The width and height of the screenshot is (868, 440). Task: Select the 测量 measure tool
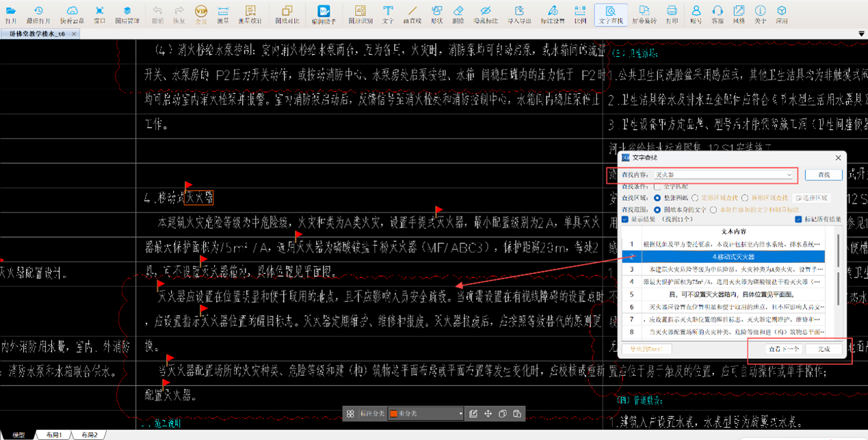223,14
